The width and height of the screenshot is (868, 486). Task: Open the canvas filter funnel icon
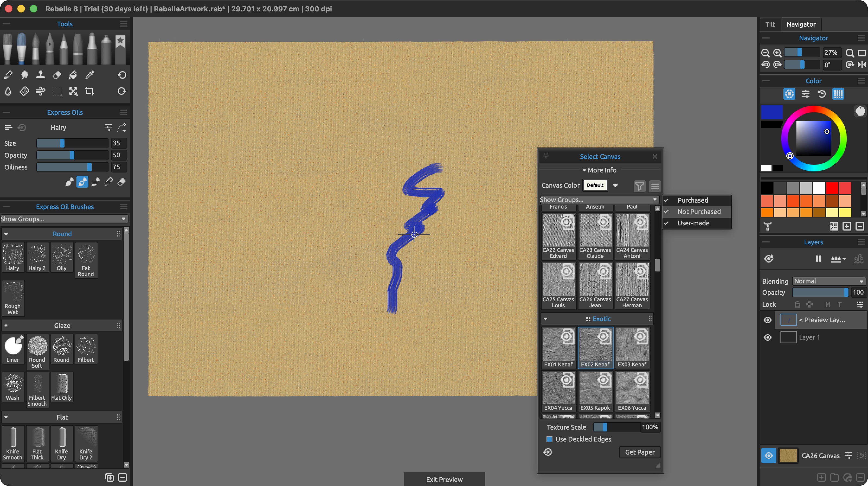[639, 186]
